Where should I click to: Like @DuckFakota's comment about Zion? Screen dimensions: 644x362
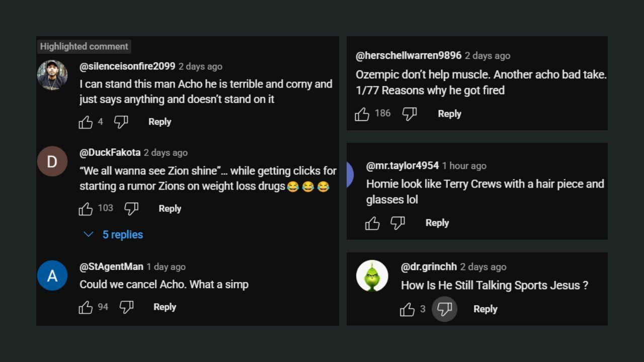tap(86, 209)
